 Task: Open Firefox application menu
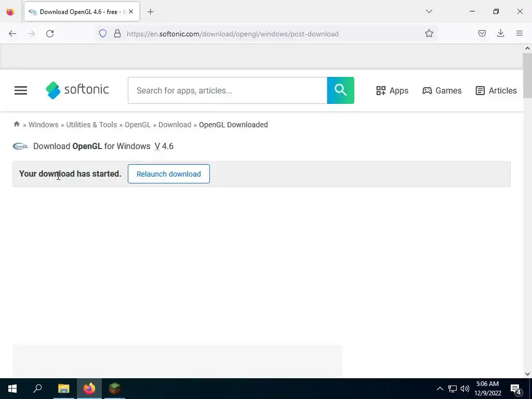(520, 33)
